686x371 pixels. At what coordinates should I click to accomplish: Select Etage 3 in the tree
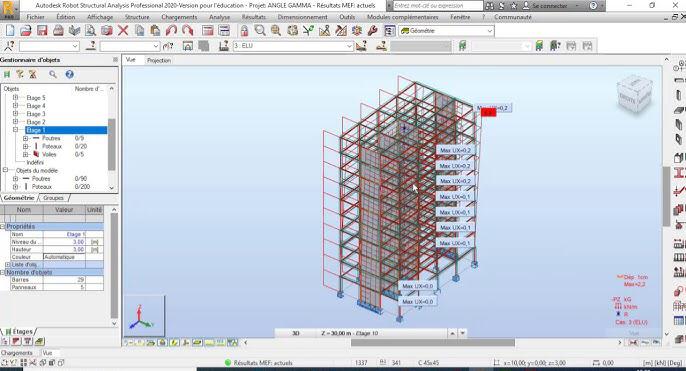point(36,114)
